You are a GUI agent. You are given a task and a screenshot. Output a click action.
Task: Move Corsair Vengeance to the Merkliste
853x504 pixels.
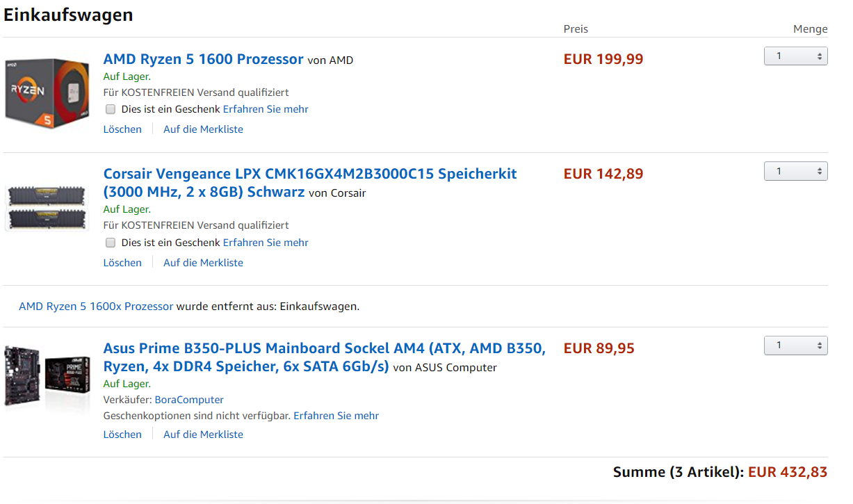point(203,263)
